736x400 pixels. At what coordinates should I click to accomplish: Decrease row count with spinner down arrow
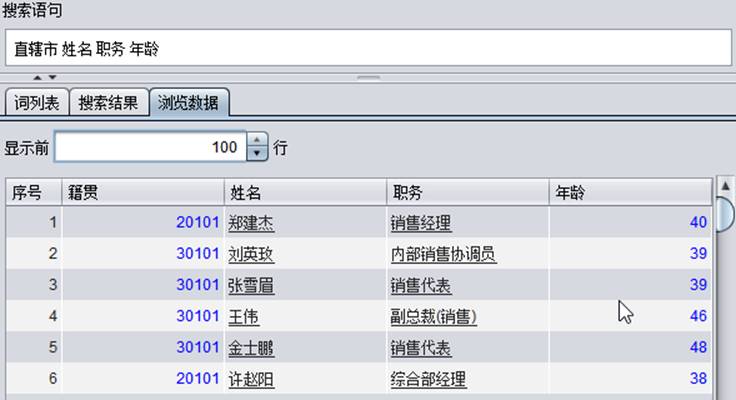pyautogui.click(x=258, y=154)
